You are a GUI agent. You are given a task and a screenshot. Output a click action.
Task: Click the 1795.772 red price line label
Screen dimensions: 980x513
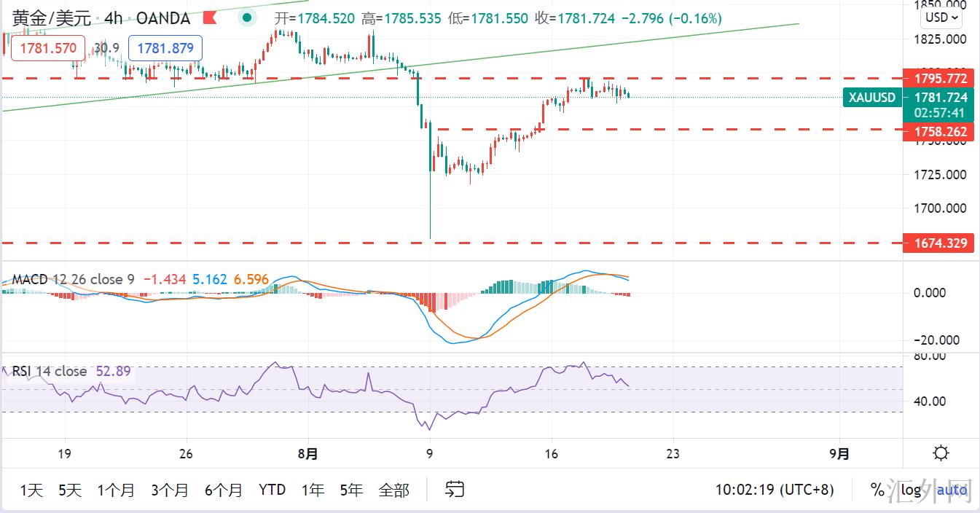tap(936, 78)
